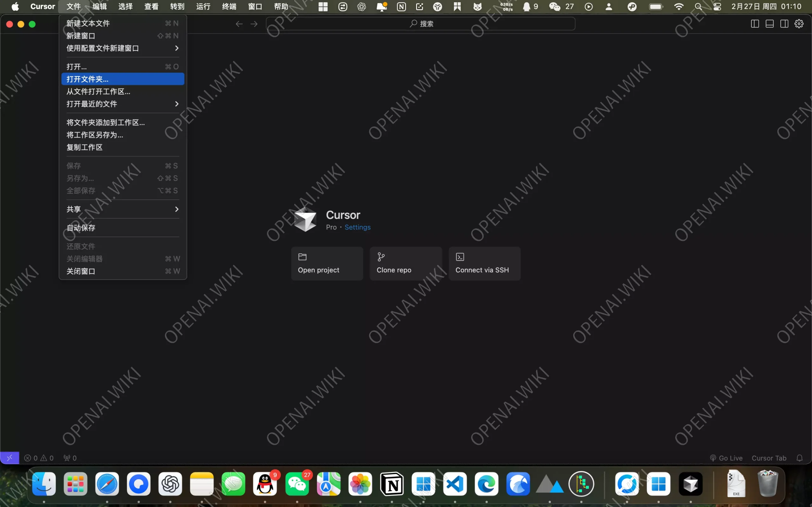Screen dimensions: 812x507
Task: Click 将工作区另存为 option
Action: point(95,135)
